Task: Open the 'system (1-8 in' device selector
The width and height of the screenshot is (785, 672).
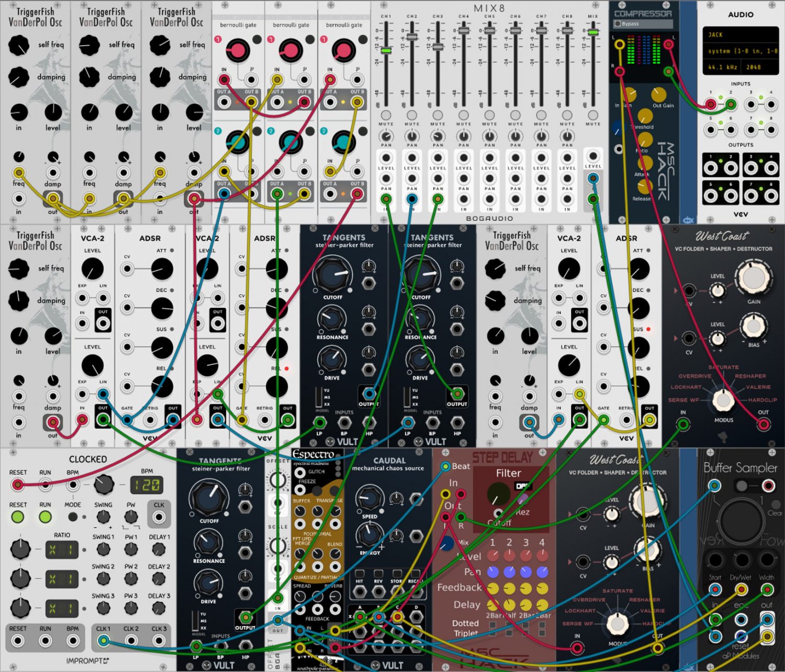Action: tap(741, 51)
